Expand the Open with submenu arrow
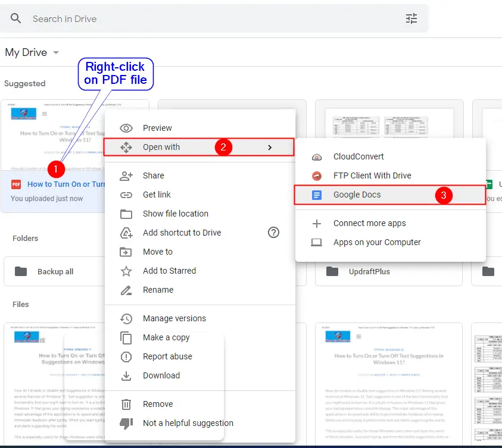 tap(270, 148)
